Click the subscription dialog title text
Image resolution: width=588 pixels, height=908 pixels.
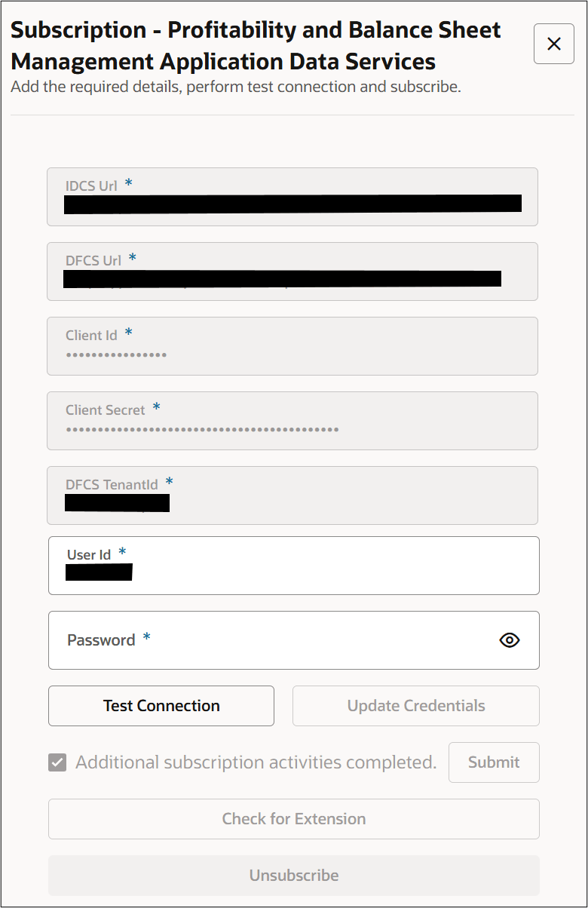coord(254,45)
